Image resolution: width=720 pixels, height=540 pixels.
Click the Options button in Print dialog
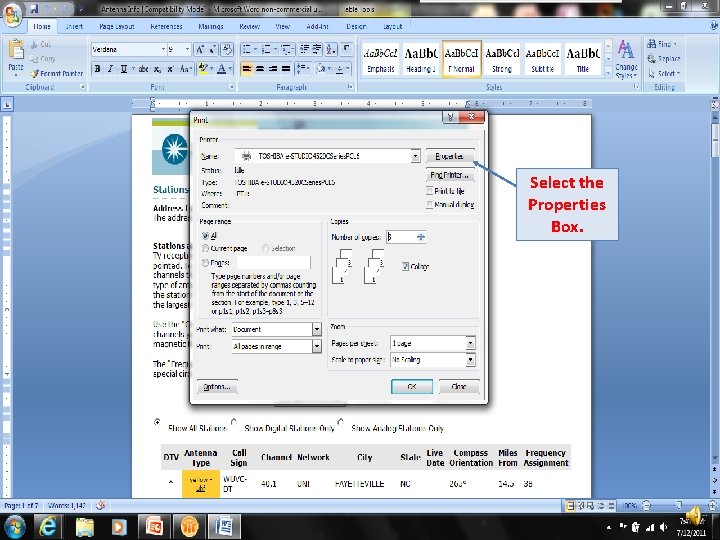coord(217,387)
